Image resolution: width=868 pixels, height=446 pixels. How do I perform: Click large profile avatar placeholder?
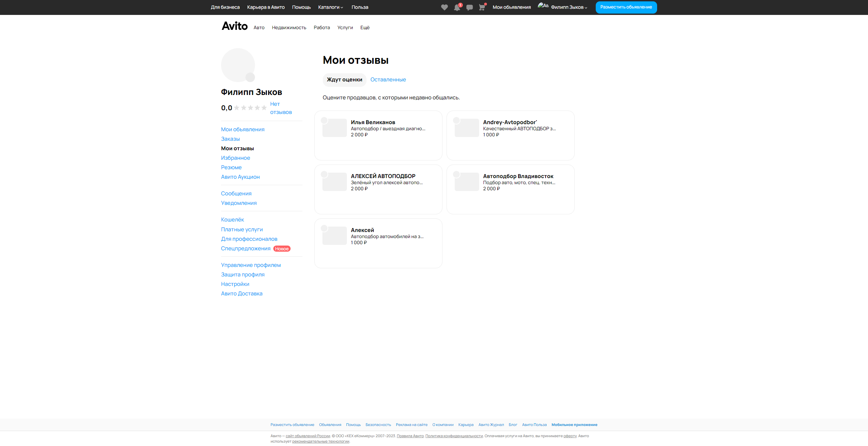coord(238,65)
